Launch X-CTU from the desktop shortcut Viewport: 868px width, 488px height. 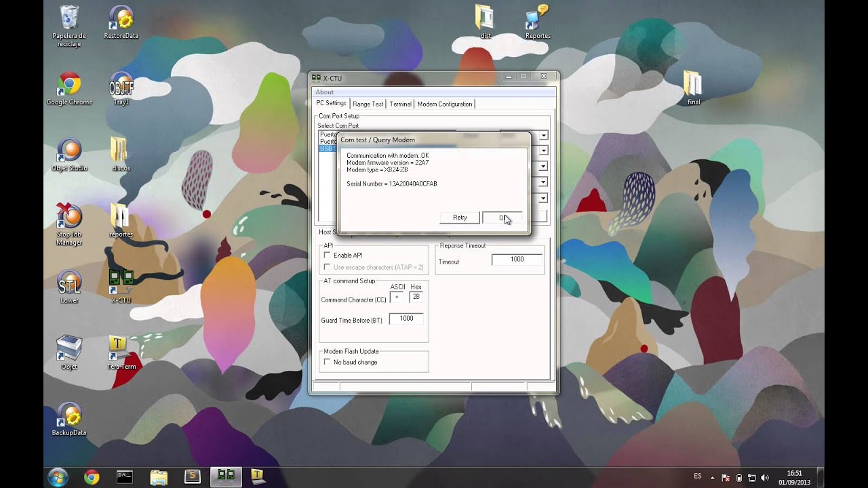point(121,287)
